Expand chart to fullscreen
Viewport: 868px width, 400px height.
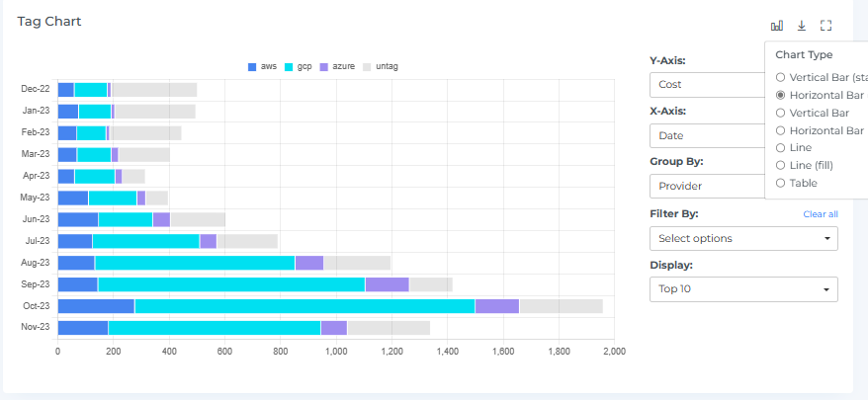coord(826,26)
